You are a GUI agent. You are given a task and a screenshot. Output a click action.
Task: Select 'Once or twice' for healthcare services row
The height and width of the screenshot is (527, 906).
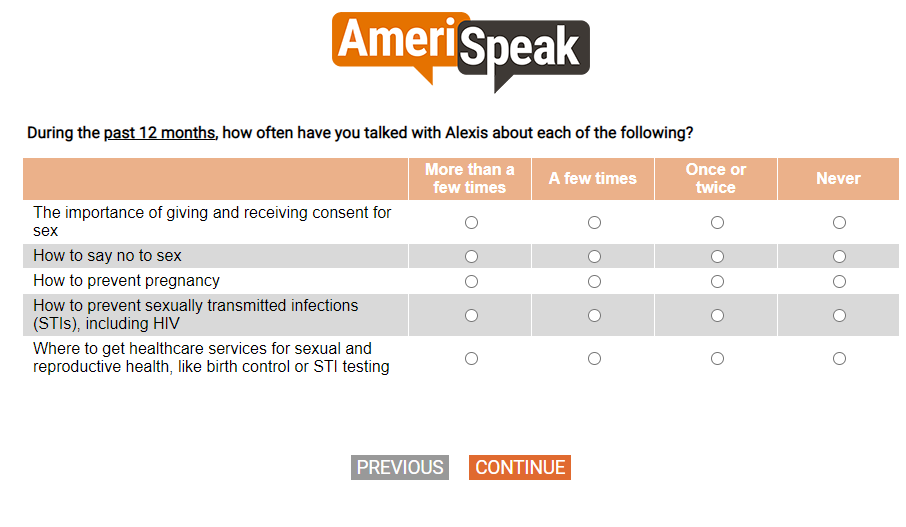(x=718, y=359)
